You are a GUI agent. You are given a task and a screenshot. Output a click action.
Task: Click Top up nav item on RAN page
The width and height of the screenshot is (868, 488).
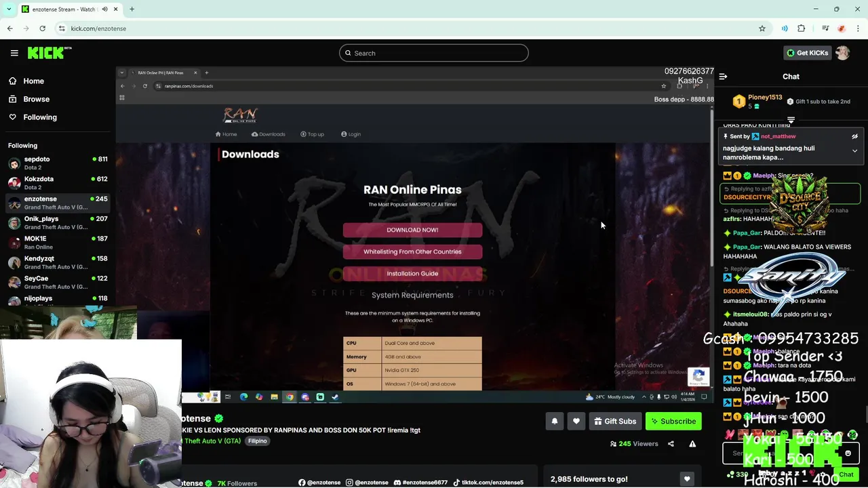(x=312, y=134)
